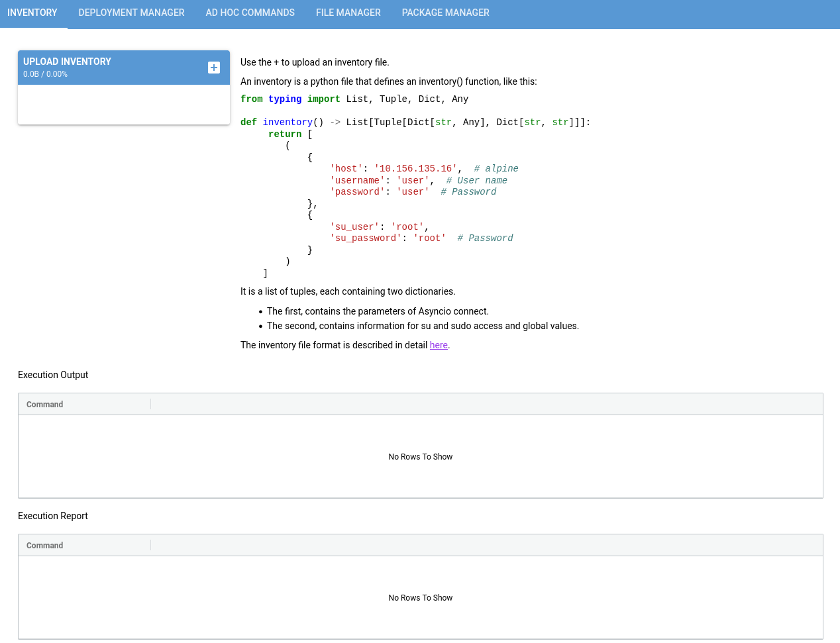
Task: Click the Execution Output heading
Action: pos(53,375)
